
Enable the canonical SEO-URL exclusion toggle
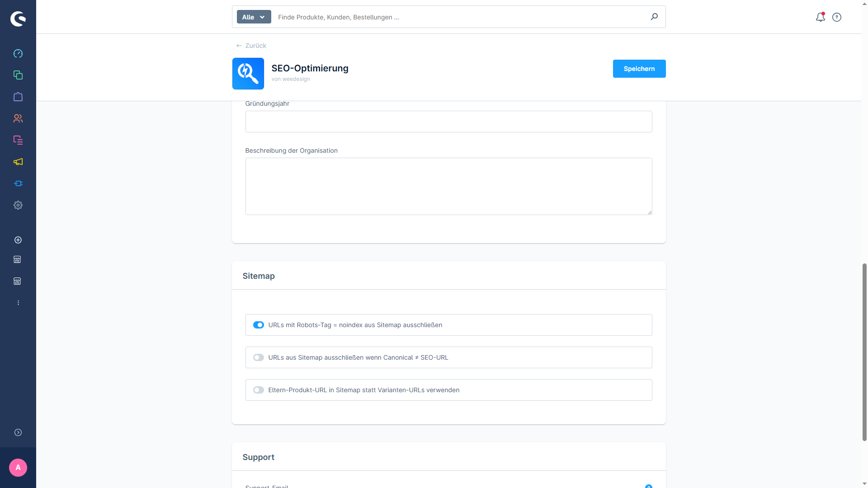click(258, 357)
